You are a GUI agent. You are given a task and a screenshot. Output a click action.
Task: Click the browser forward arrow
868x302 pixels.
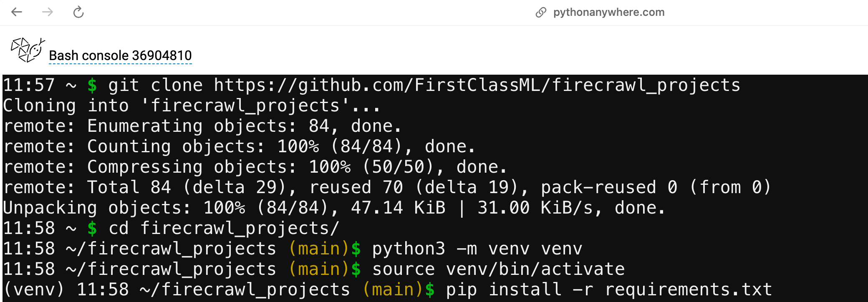[48, 12]
